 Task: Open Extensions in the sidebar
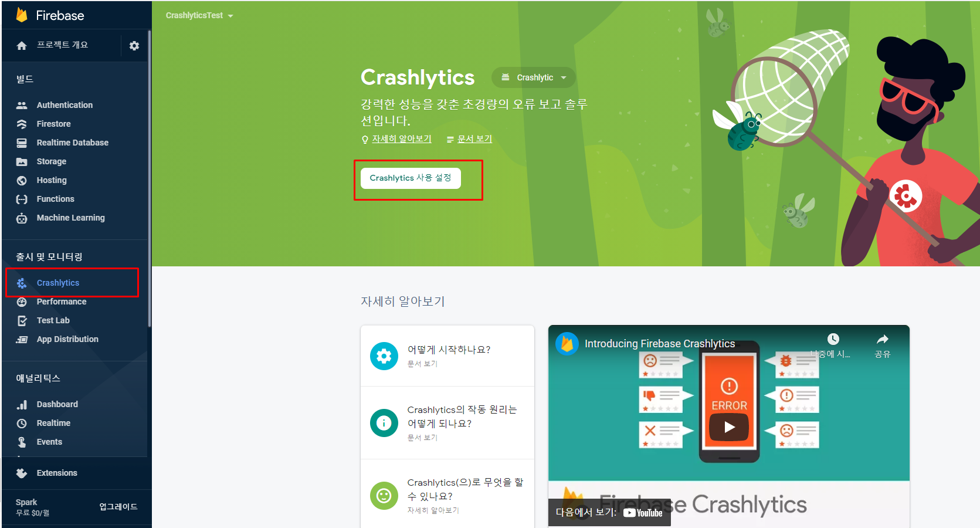(57, 473)
